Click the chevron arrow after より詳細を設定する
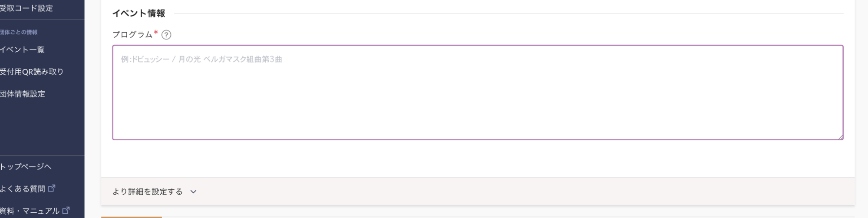Screen dimensions: 868x218 click(x=194, y=192)
